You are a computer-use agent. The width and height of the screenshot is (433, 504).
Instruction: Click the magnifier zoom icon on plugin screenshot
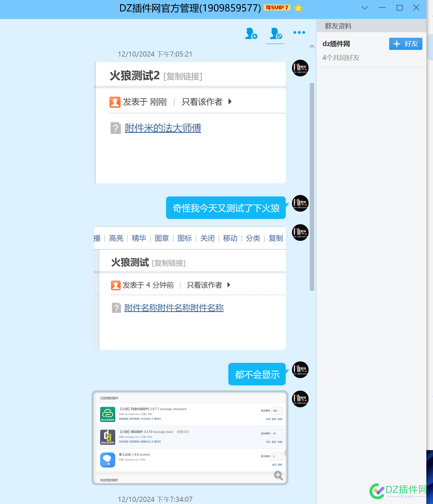278,475
